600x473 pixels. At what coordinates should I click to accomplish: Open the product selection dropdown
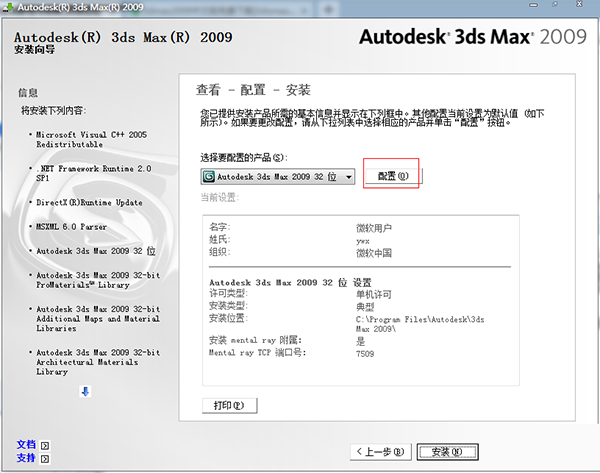coord(278,177)
